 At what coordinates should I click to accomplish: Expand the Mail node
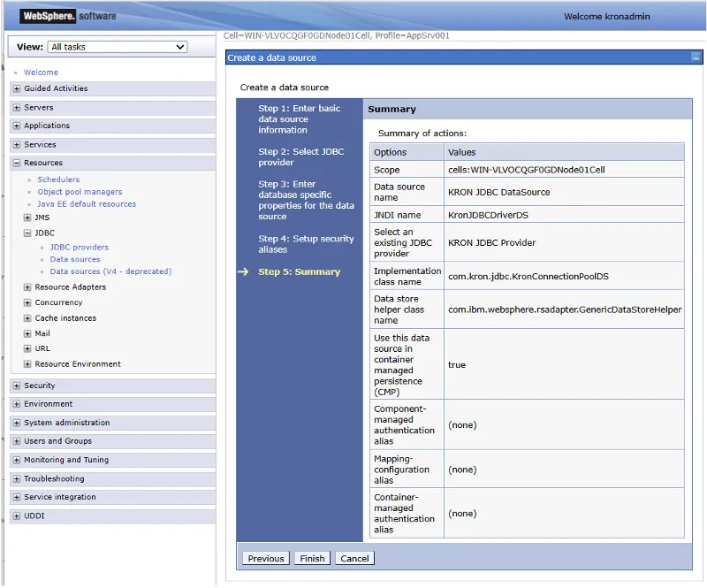point(27,333)
